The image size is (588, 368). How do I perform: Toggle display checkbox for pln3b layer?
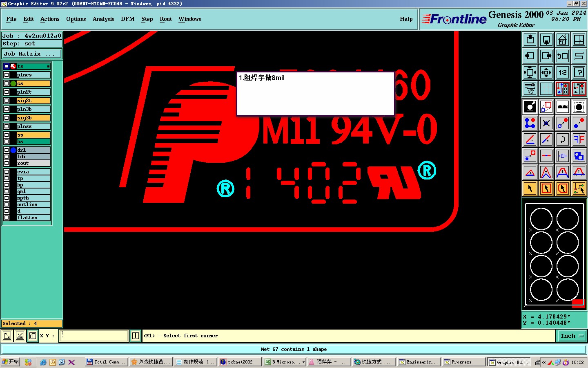7,109
